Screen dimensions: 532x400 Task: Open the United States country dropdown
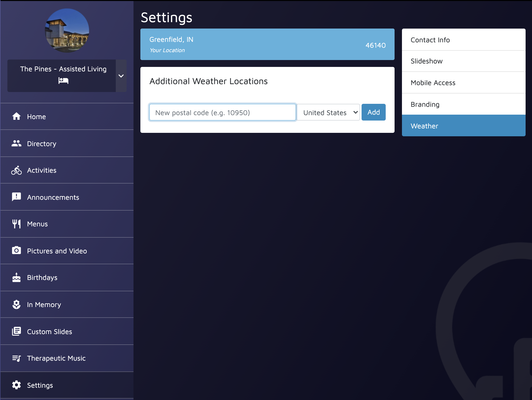click(328, 112)
